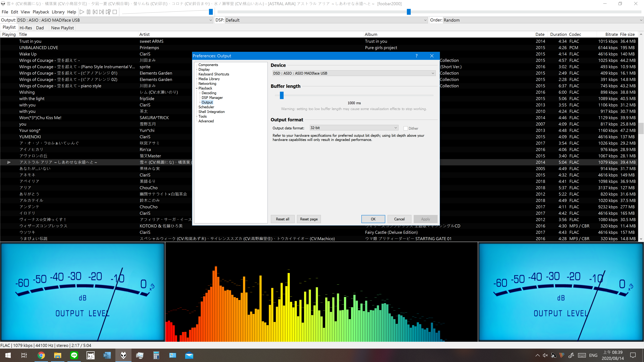Open the Edit menu
Image resolution: width=644 pixels, height=362 pixels.
14,12
